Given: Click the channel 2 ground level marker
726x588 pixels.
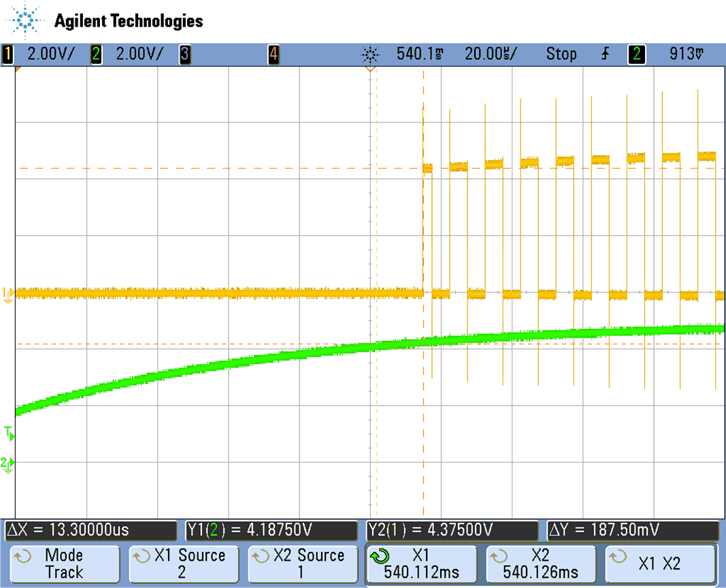Looking at the screenshot, I should point(8,463).
